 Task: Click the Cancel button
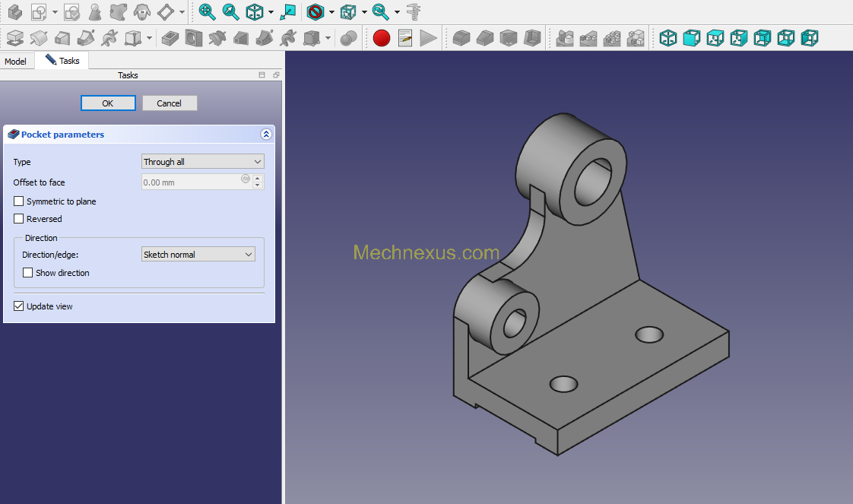(170, 103)
